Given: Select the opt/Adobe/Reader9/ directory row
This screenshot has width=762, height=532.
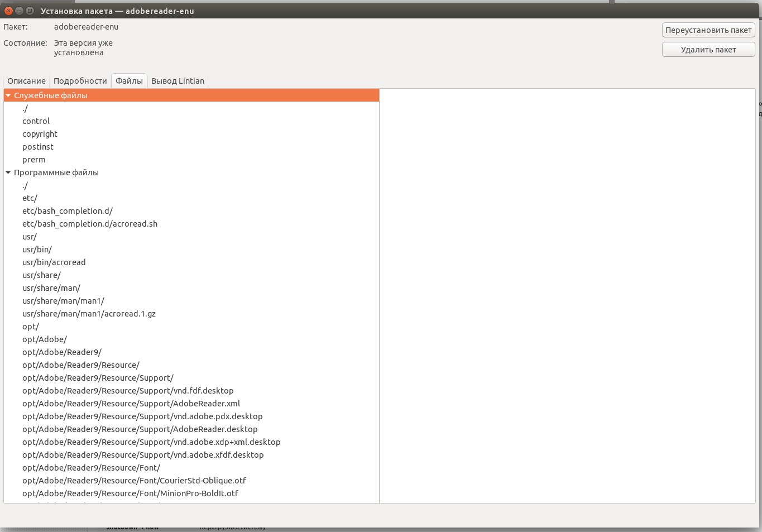Looking at the screenshot, I should point(191,352).
